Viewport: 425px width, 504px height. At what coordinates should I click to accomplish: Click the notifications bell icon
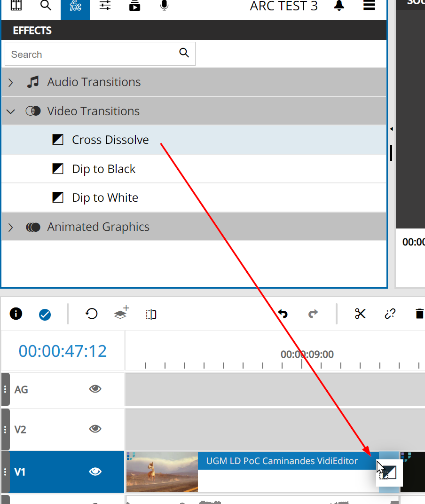[339, 6]
